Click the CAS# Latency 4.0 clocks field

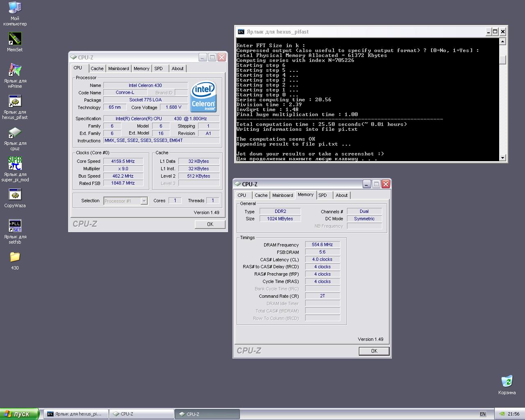[322, 259]
